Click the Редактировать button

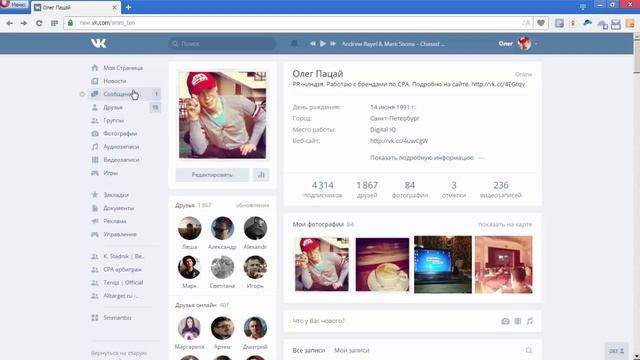(212, 175)
